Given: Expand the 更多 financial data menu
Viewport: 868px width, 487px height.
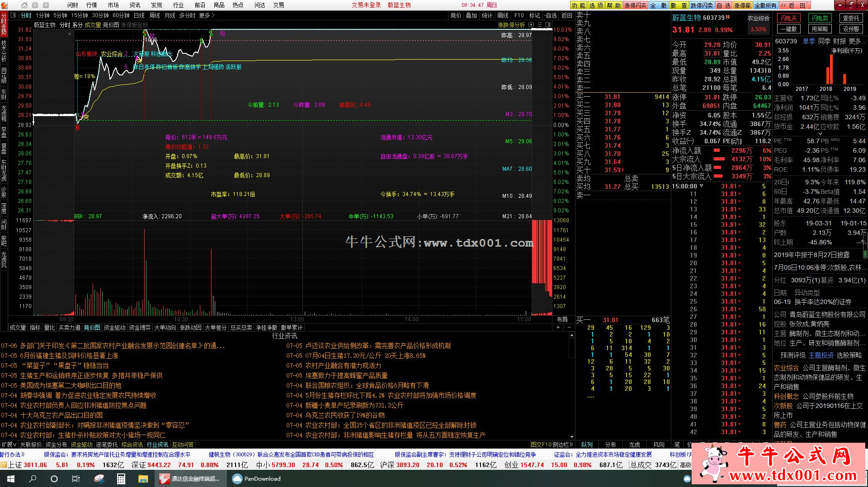Looking at the screenshot, I should tap(857, 41).
